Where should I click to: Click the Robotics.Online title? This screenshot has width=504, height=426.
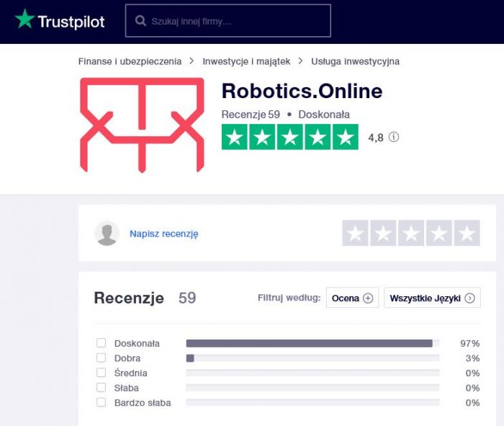[302, 91]
